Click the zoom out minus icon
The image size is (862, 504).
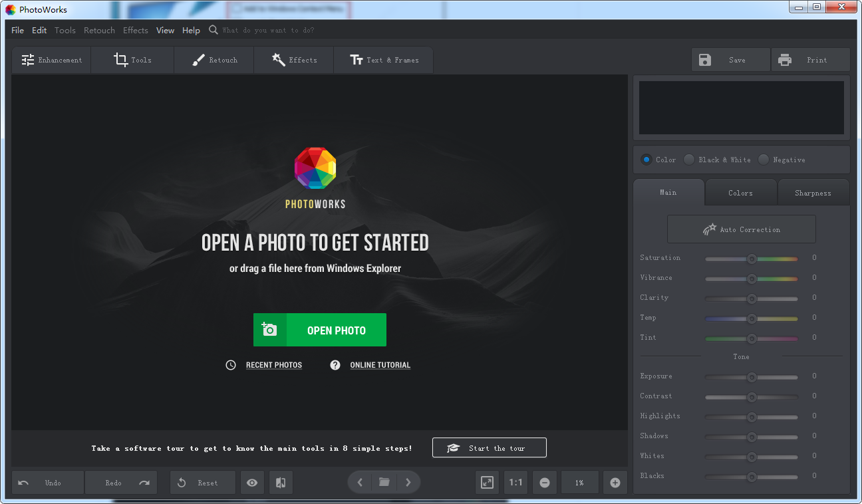point(544,482)
